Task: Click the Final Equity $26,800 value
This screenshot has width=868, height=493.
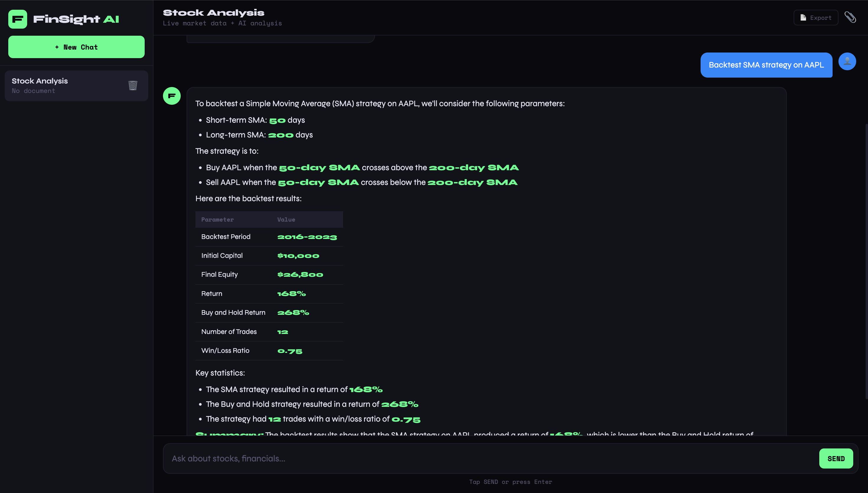Action: coord(300,275)
